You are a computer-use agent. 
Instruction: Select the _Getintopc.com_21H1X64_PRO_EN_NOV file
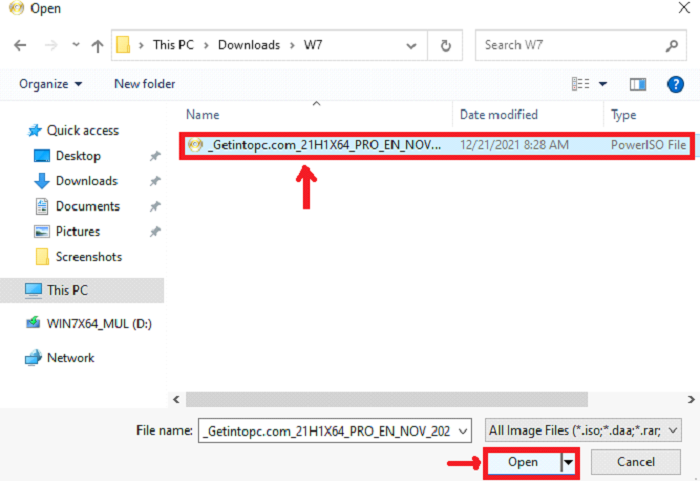(x=437, y=145)
